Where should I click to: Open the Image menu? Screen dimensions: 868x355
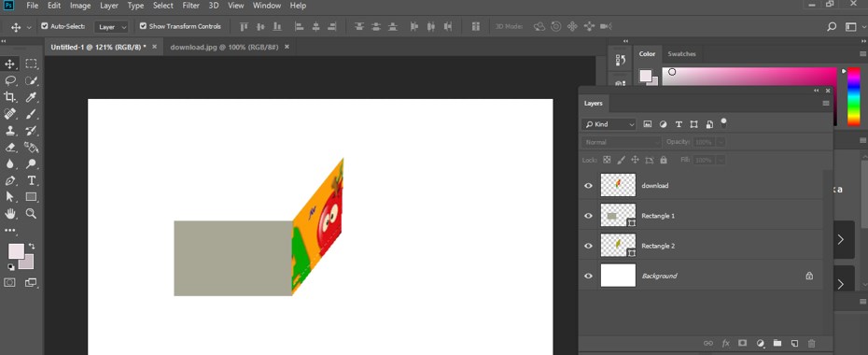(x=80, y=6)
